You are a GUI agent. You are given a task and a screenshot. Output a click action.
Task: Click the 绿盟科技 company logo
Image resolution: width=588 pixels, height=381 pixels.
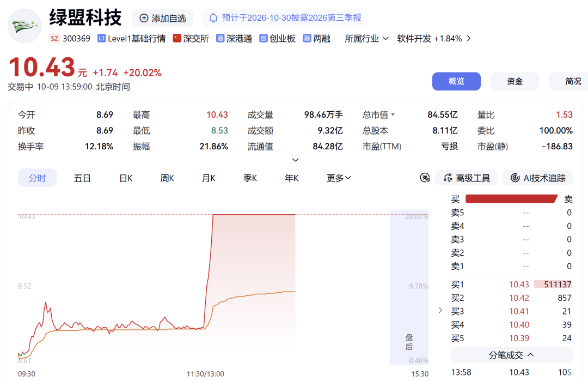[x=24, y=26]
